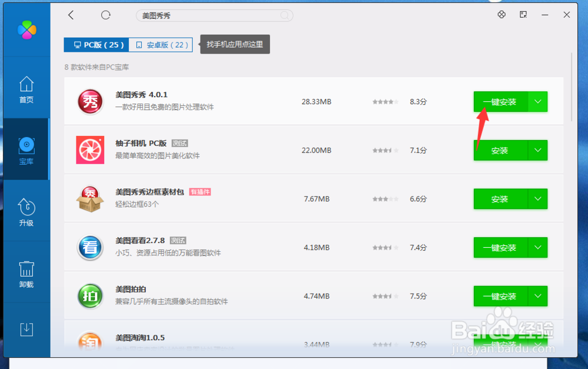Click the 柚子相机 PC版 app icon
Screen dimensions: 588x369
pos(90,150)
